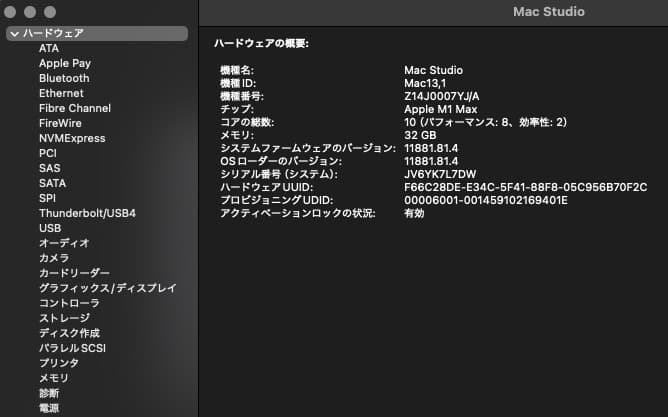Click the シリアル番号 (システム) label
Screen dimensions: 668x417
click(x=279, y=174)
